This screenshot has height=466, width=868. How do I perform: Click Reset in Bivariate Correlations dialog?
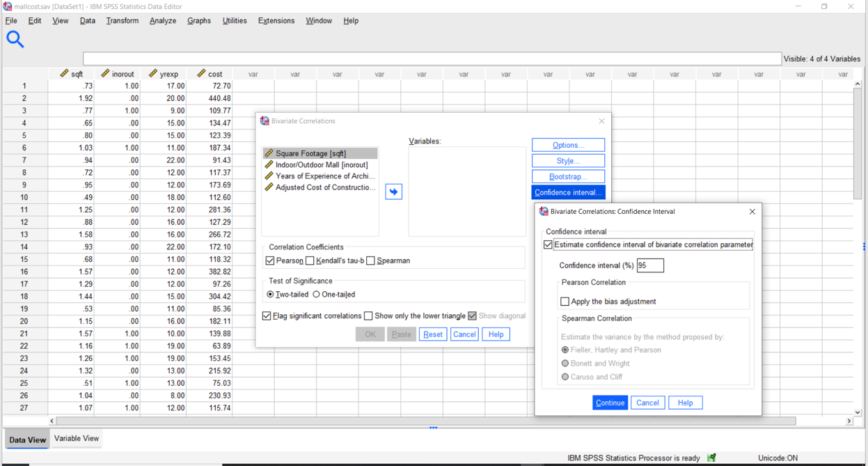click(x=433, y=334)
